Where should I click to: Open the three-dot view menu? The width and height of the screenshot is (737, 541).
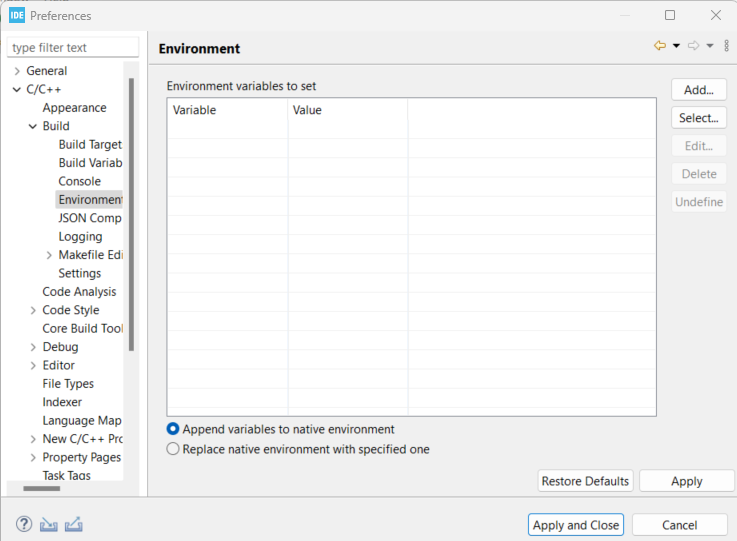tap(727, 46)
